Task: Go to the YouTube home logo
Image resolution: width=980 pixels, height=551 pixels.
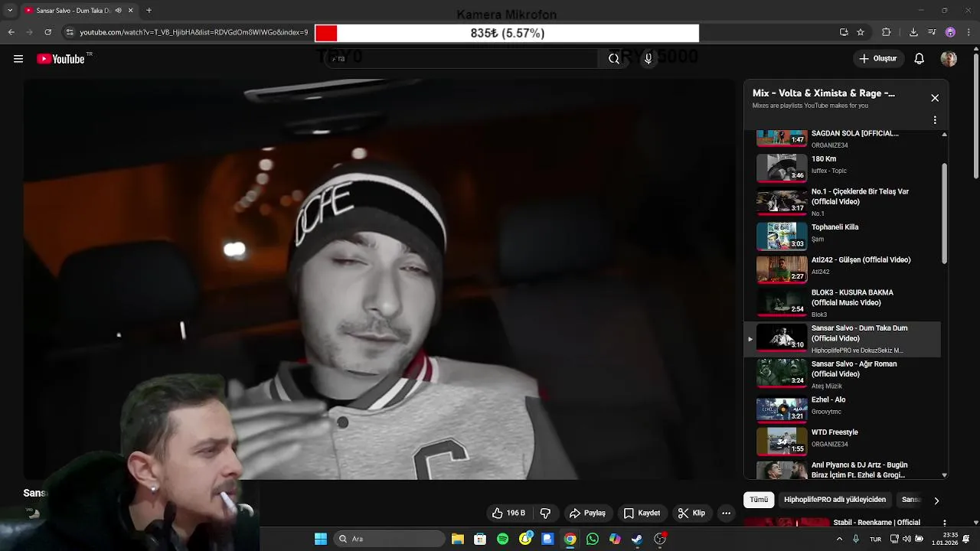Action: pos(60,59)
